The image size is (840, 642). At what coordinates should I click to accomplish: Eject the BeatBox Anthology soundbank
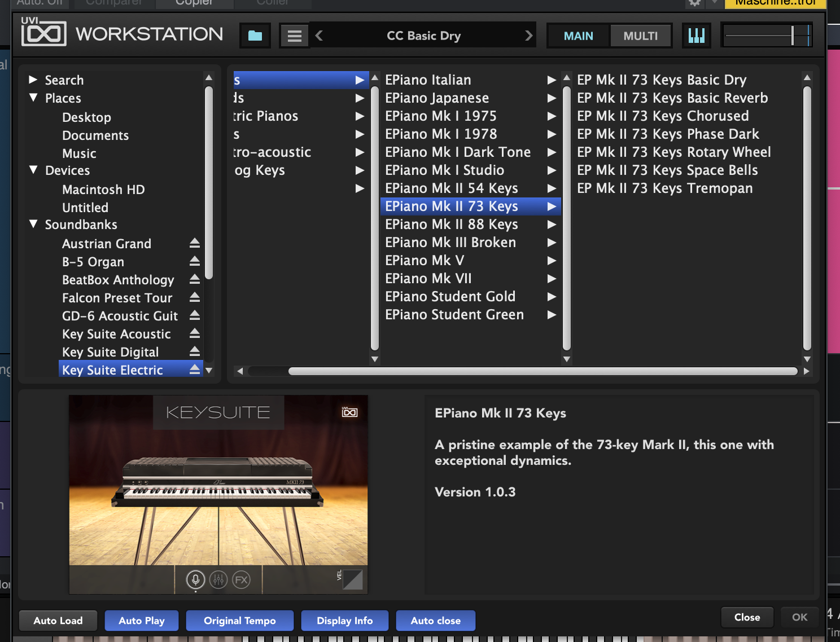[195, 279]
